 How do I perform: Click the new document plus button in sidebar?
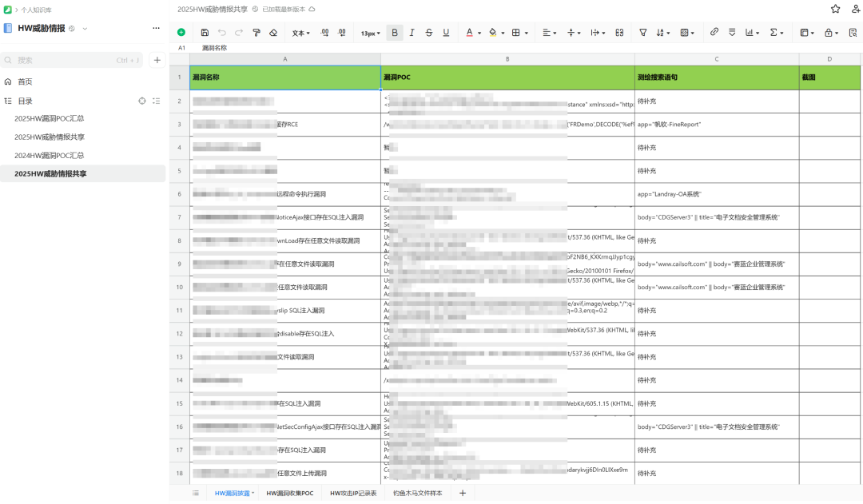[x=157, y=60]
